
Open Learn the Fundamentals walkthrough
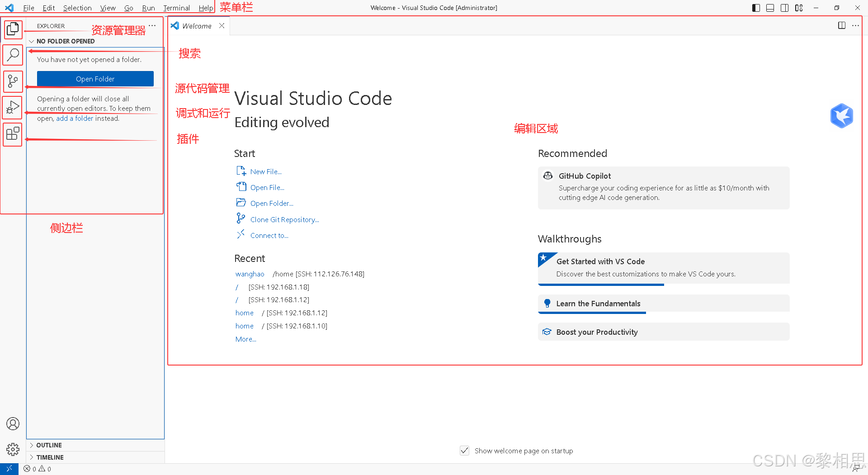(x=664, y=304)
